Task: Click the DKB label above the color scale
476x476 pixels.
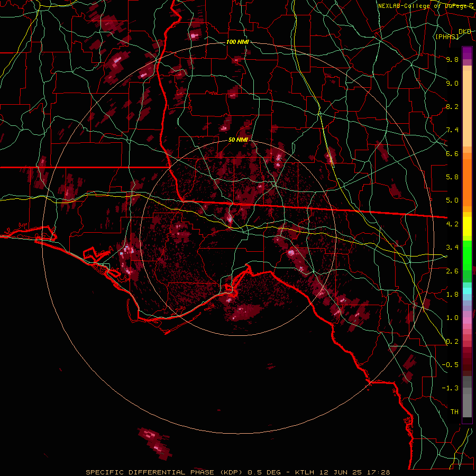Action: 465,32
